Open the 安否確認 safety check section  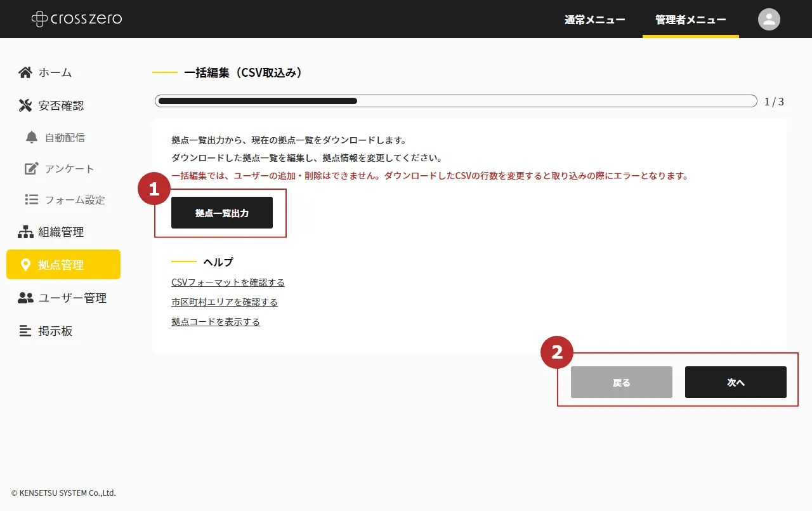60,105
